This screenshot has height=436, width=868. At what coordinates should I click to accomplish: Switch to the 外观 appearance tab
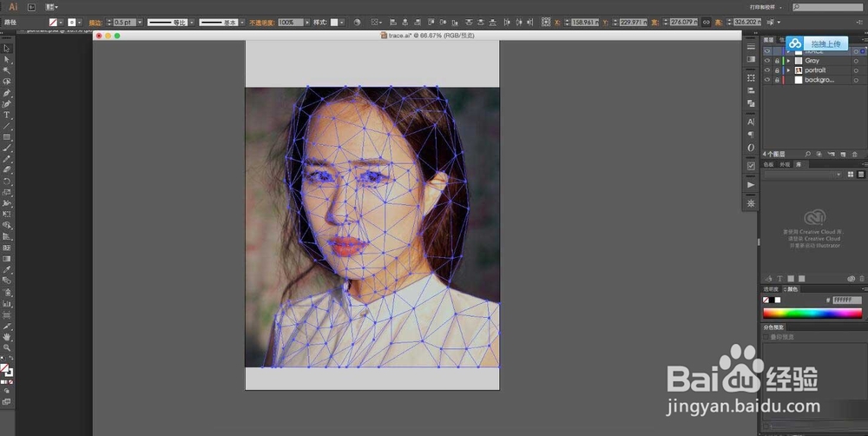click(785, 164)
